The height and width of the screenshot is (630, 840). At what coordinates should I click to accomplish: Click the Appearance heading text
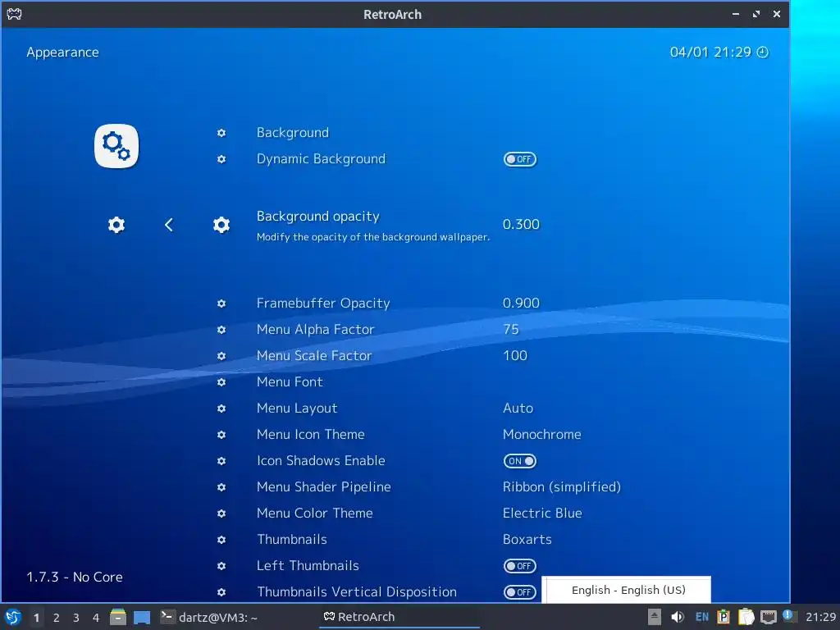(x=62, y=52)
